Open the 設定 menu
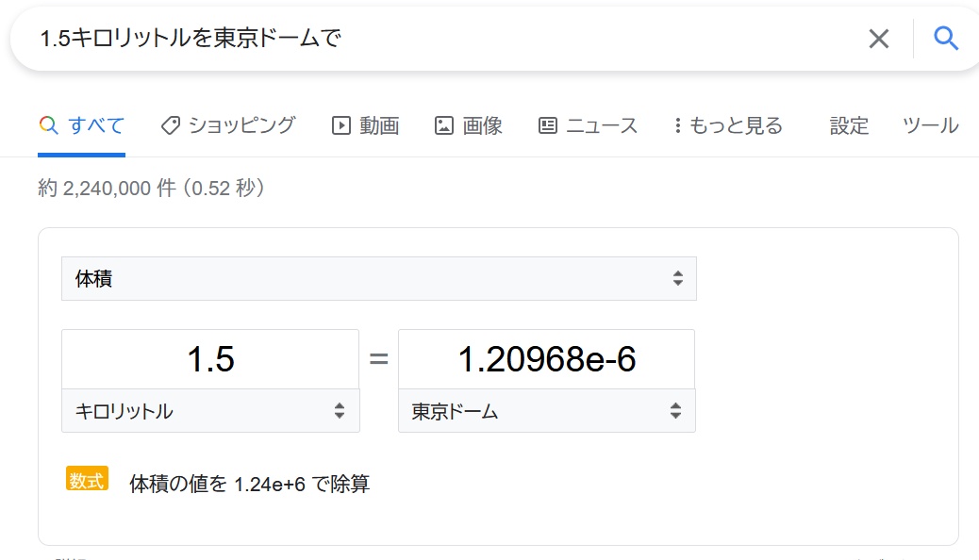This screenshot has width=979, height=560. pos(849,125)
